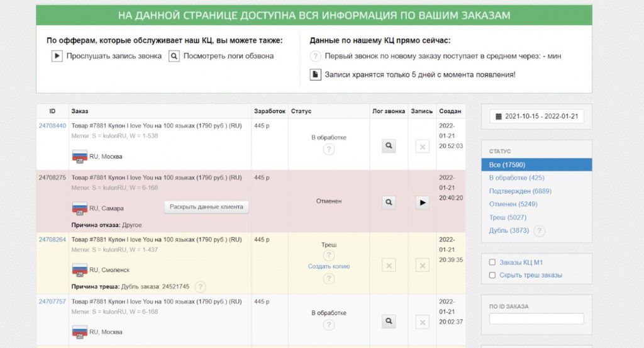This screenshot has height=348, width=644.
Task: Click help icon under 'Создать копию' link
Action: pyautogui.click(x=328, y=279)
